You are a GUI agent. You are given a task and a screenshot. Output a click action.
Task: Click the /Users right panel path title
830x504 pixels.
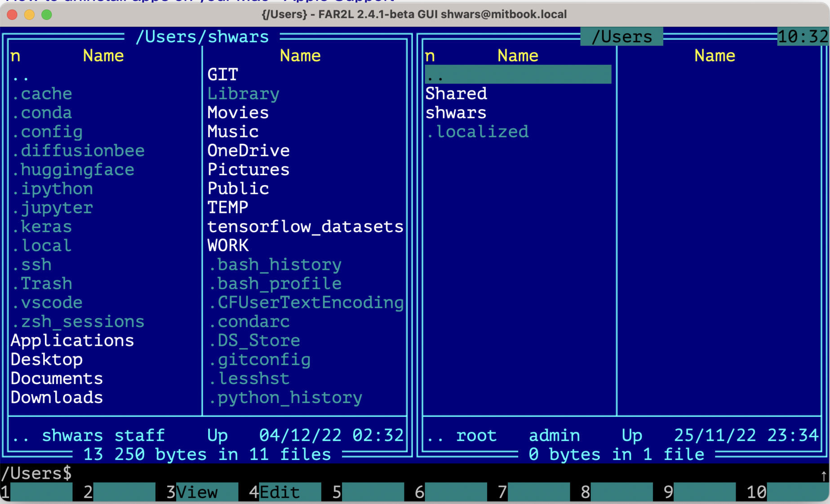(x=621, y=37)
